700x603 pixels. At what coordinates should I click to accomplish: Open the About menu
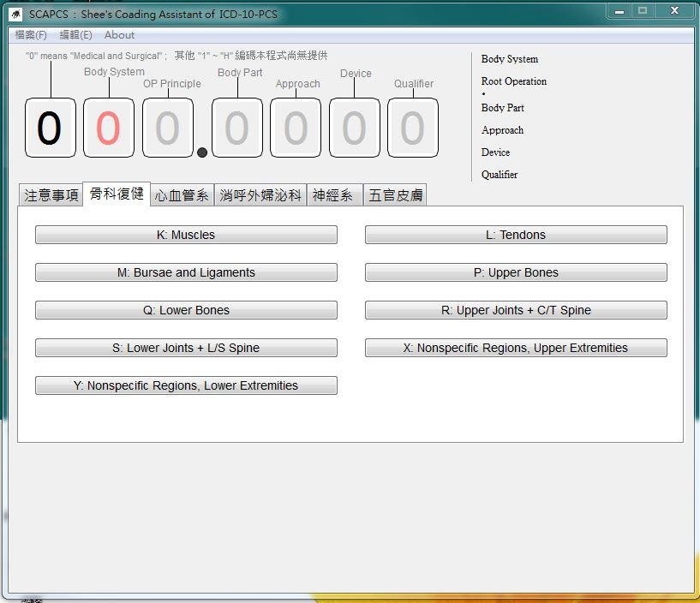(119, 35)
